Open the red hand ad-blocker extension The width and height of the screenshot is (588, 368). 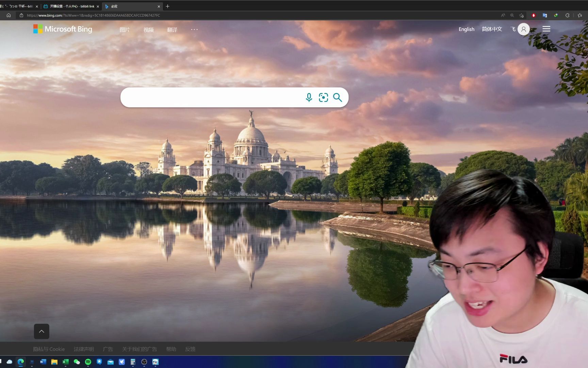534,15
